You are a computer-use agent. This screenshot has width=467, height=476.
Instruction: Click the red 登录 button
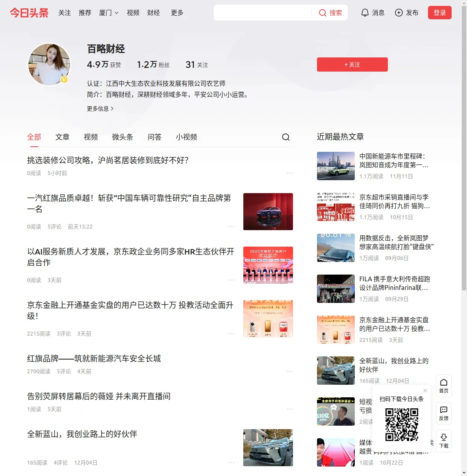(x=440, y=13)
